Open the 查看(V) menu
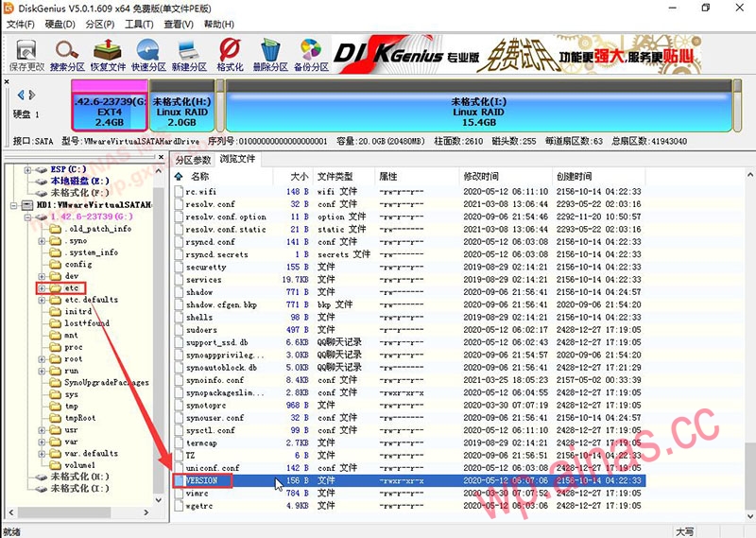 pyautogui.click(x=179, y=25)
